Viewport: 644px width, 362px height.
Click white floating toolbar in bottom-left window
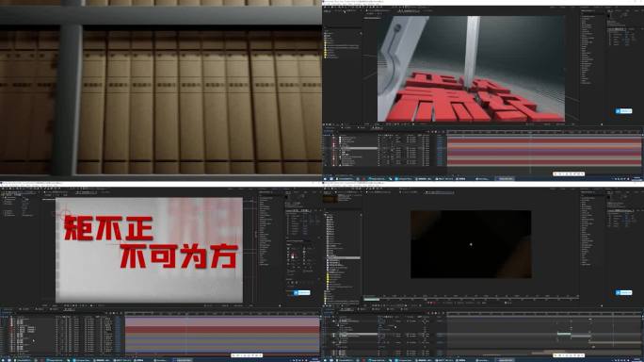[x=247, y=355]
